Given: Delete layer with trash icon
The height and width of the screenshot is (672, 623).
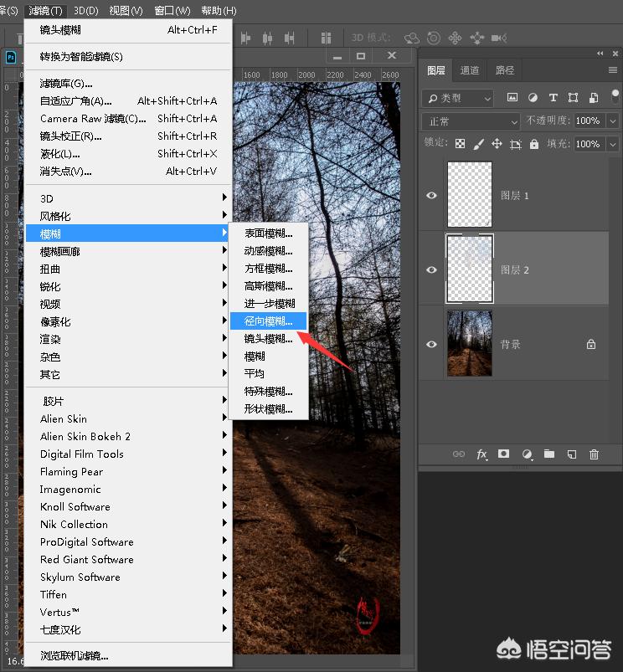Looking at the screenshot, I should coord(594,454).
